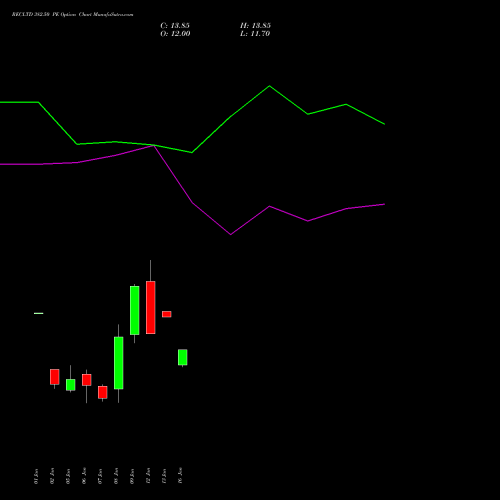The height and width of the screenshot is (500, 500).
Task: Click the "08 Jan" date axis label
Action: (x=116, y=476)
